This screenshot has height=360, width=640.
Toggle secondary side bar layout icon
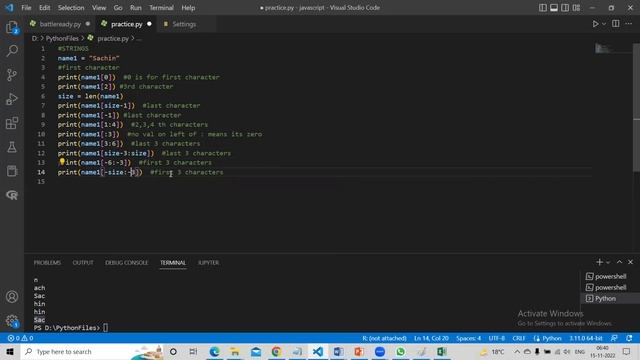(565, 8)
